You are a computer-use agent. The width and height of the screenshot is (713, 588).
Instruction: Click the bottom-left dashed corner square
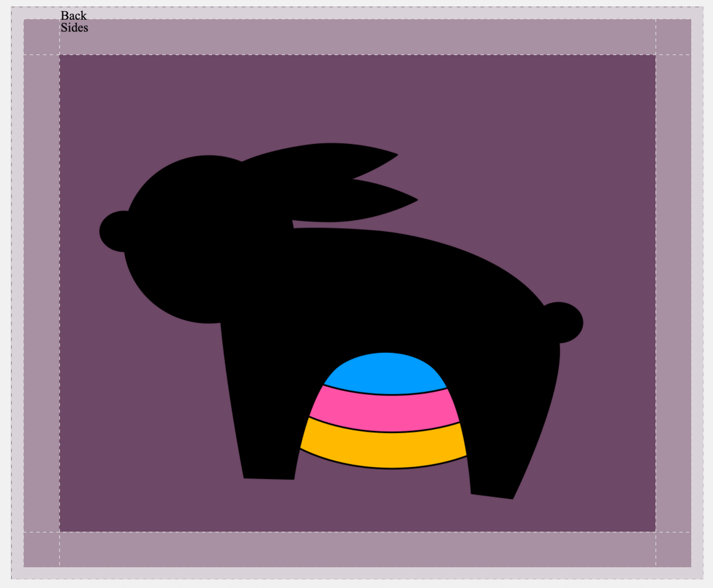(x=41, y=549)
